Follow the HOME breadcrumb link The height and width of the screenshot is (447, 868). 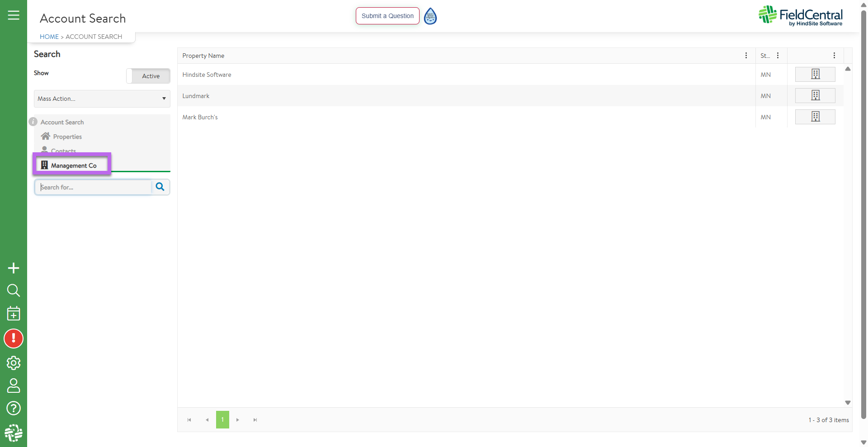tap(49, 37)
